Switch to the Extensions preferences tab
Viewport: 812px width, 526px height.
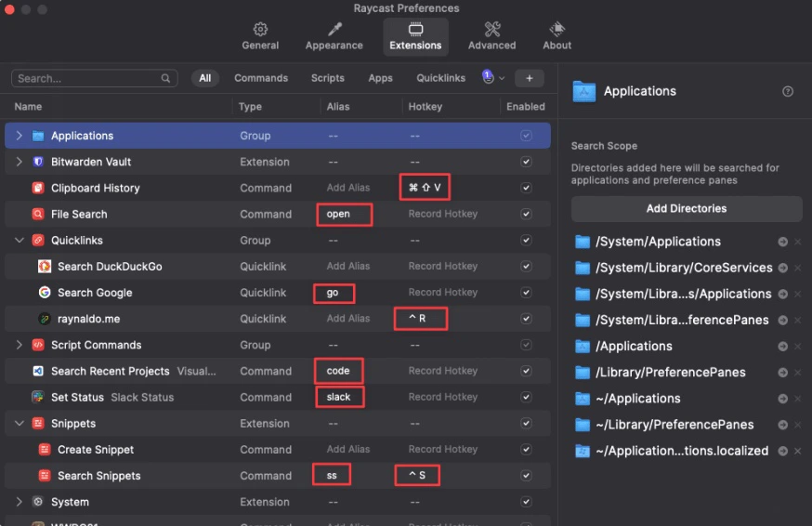point(415,36)
